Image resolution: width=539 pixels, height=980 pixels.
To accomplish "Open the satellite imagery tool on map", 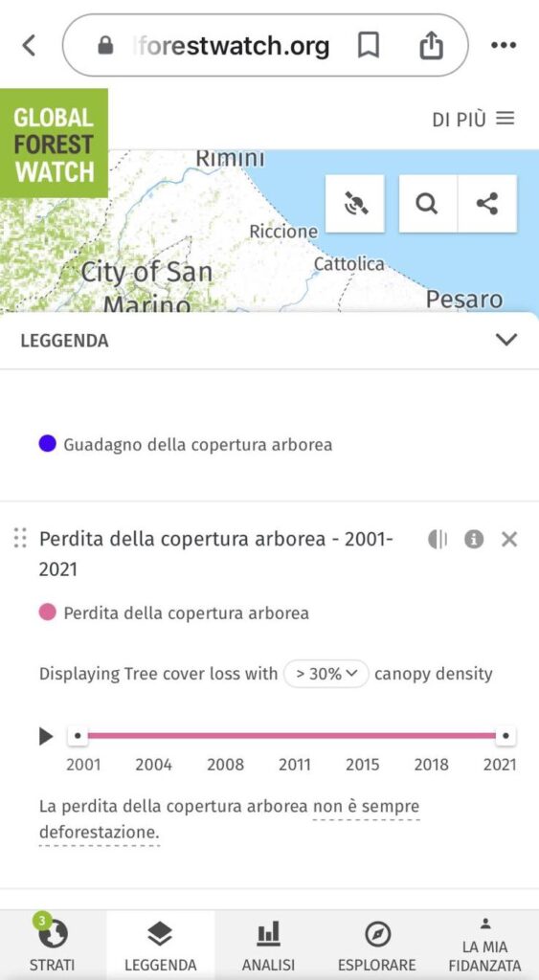I will [x=355, y=204].
